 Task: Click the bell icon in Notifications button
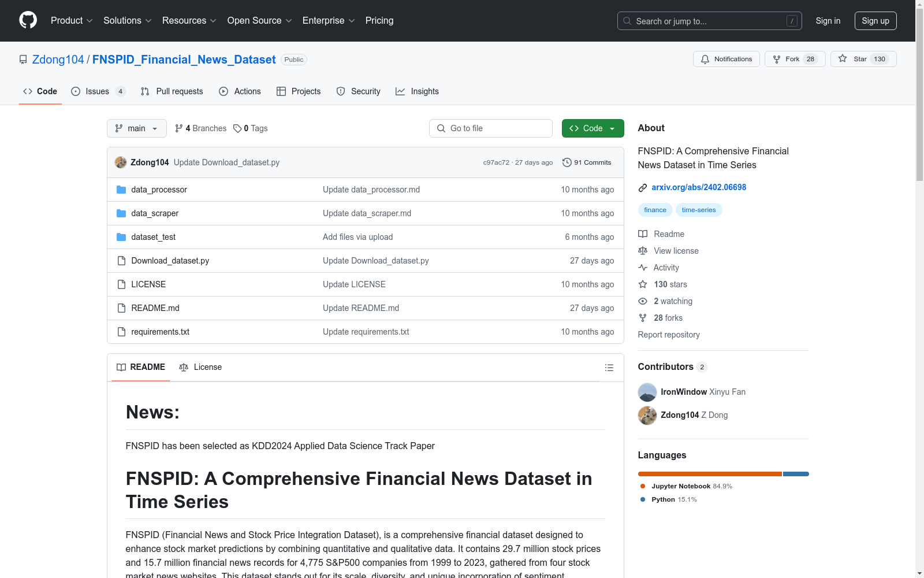[x=705, y=59]
